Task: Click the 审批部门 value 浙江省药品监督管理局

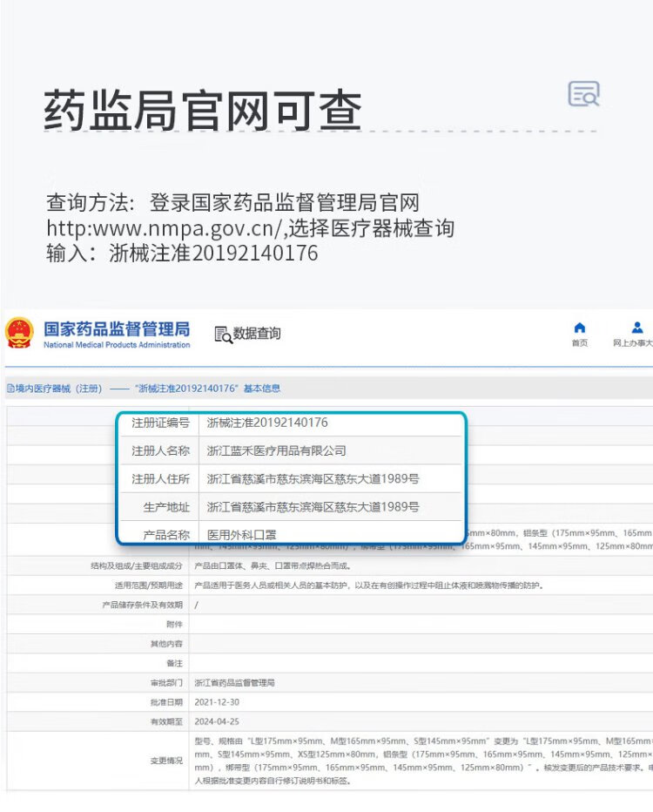Action: coord(240,682)
